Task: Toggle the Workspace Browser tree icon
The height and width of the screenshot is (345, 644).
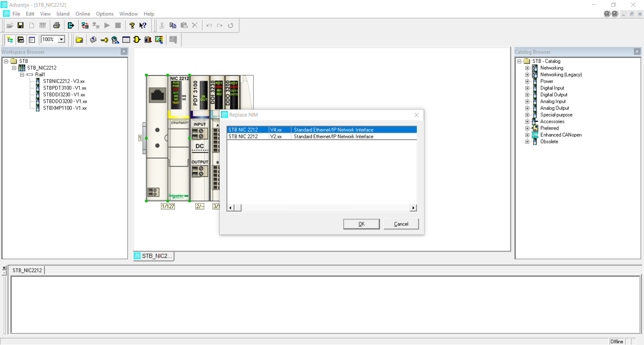Action: pyautogui.click(x=10, y=40)
